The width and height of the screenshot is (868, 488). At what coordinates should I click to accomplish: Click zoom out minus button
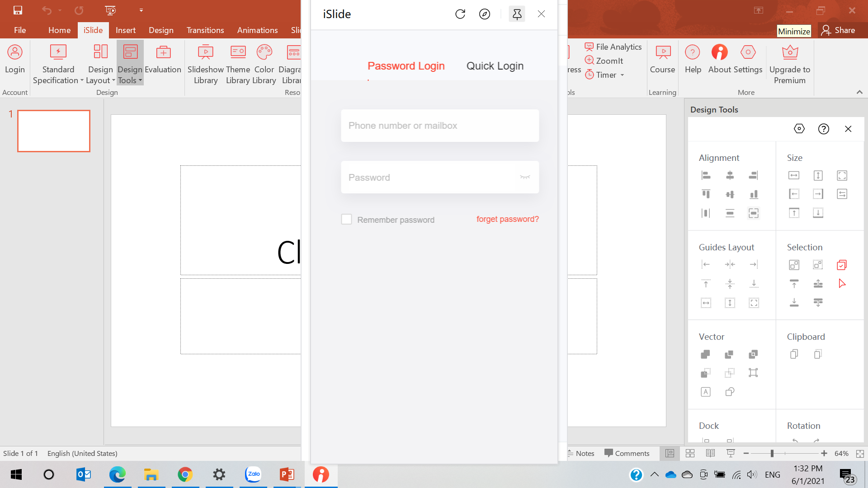746,453
